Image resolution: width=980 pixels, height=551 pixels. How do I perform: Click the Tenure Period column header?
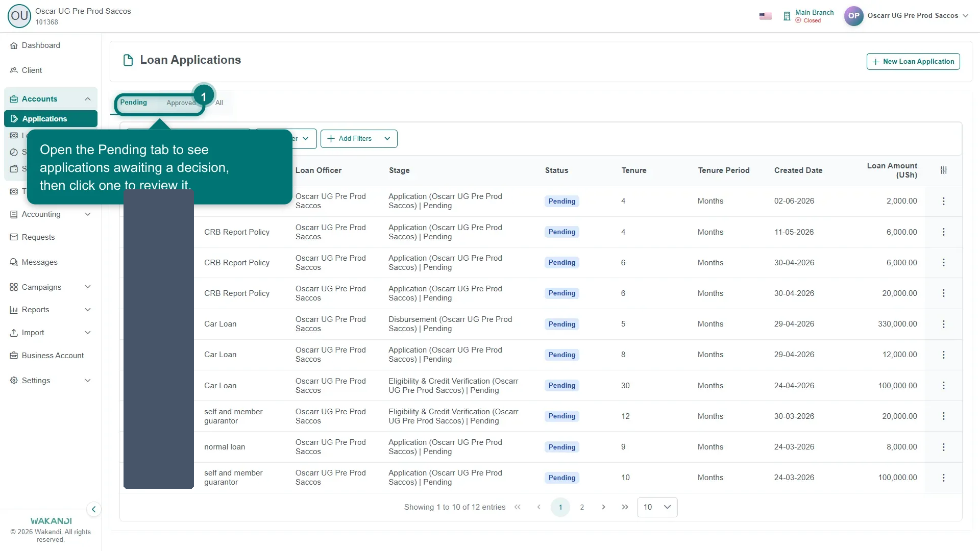click(724, 170)
